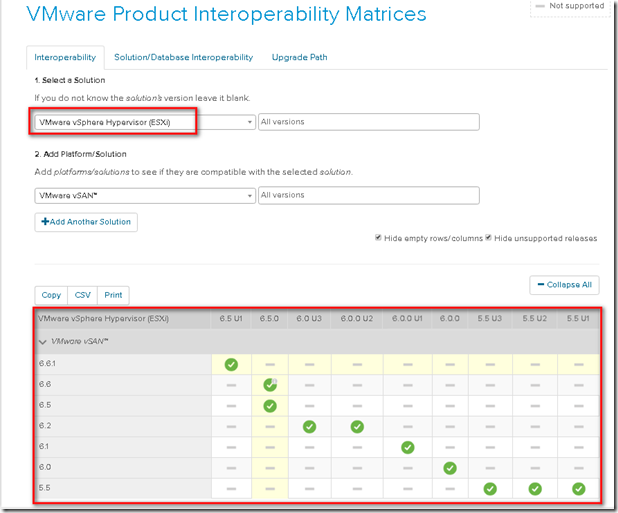Viewport: 618px width, 513px height.
Task: Click the not-supported dash for vSAN 6.1 and ESXi 6.0 U3
Action: 309,448
